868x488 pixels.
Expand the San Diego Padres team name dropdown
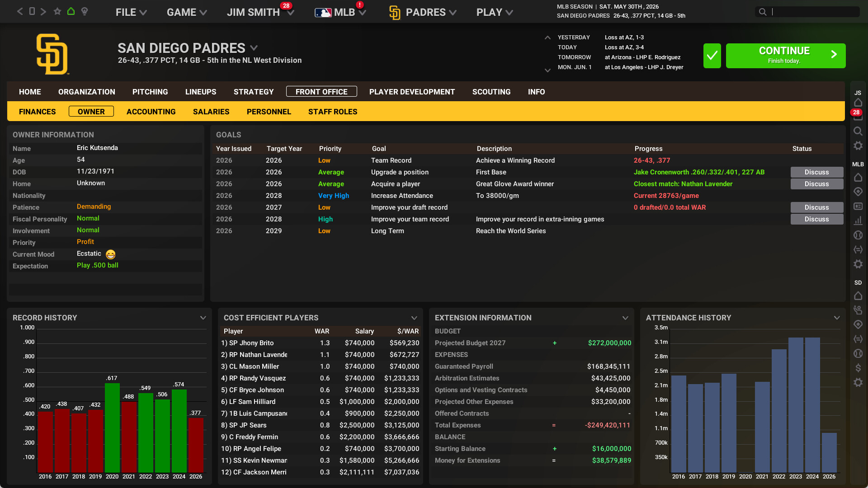(x=254, y=48)
